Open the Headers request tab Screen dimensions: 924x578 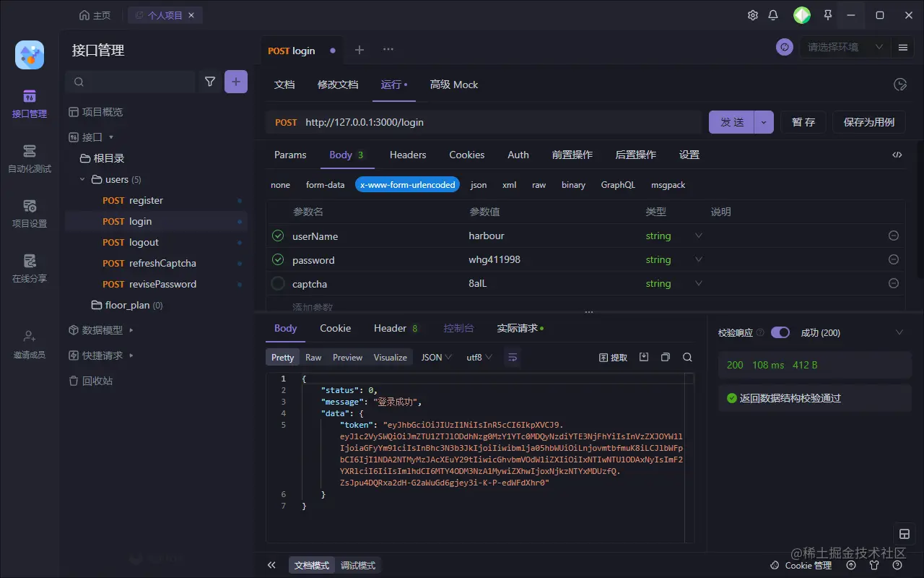408,155
